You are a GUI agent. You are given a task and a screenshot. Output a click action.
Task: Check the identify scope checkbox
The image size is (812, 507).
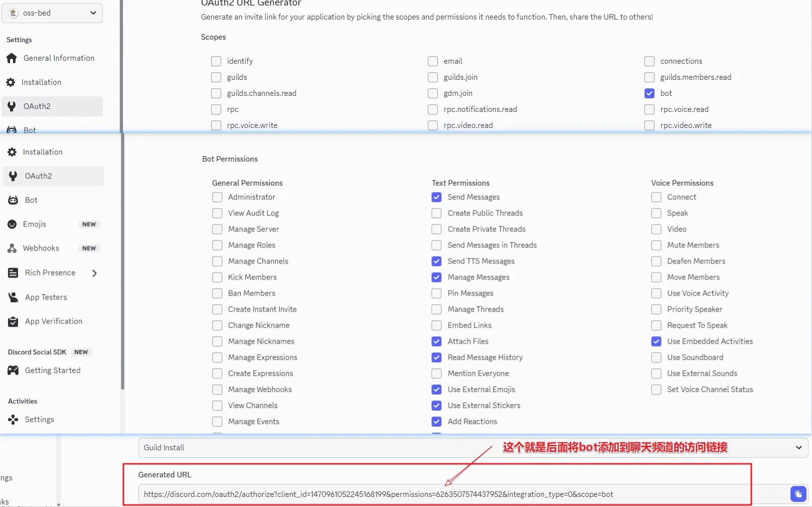[x=216, y=61]
